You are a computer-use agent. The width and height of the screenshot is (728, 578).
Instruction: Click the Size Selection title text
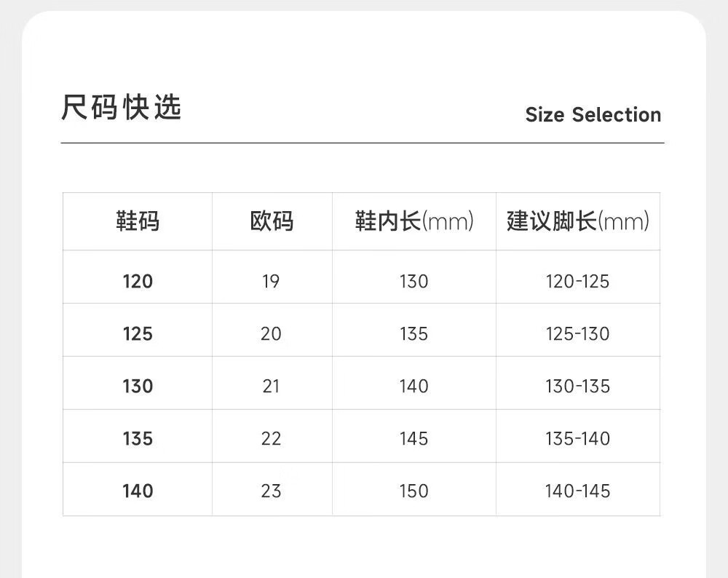tap(593, 115)
